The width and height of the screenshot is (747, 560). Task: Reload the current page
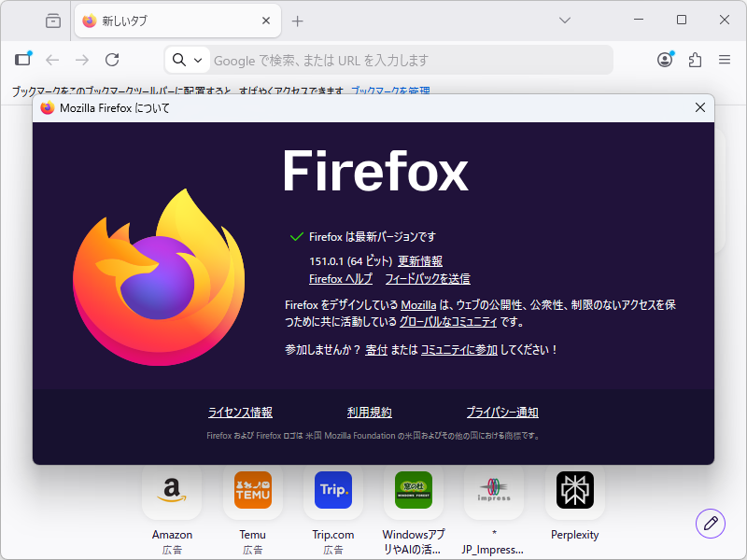(112, 60)
